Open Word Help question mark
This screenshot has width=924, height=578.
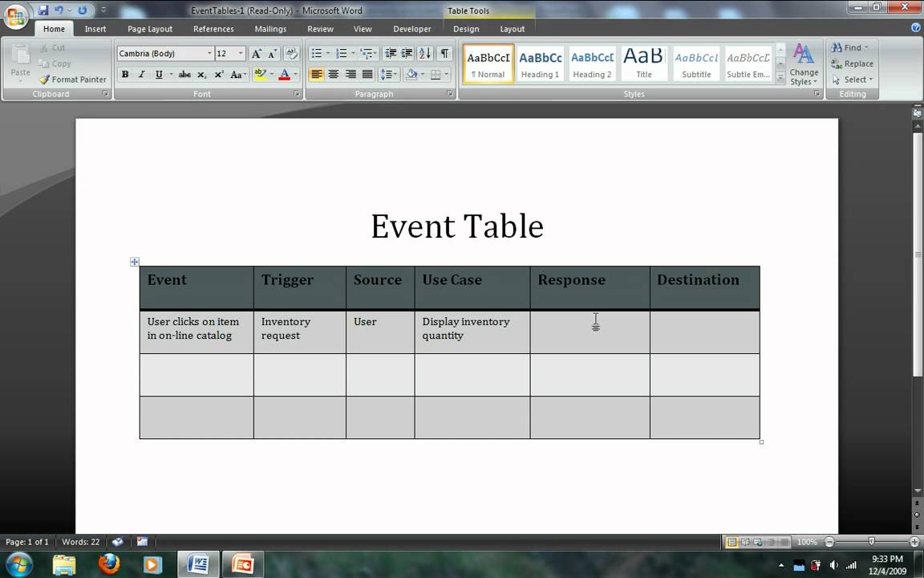pyautogui.click(x=916, y=28)
